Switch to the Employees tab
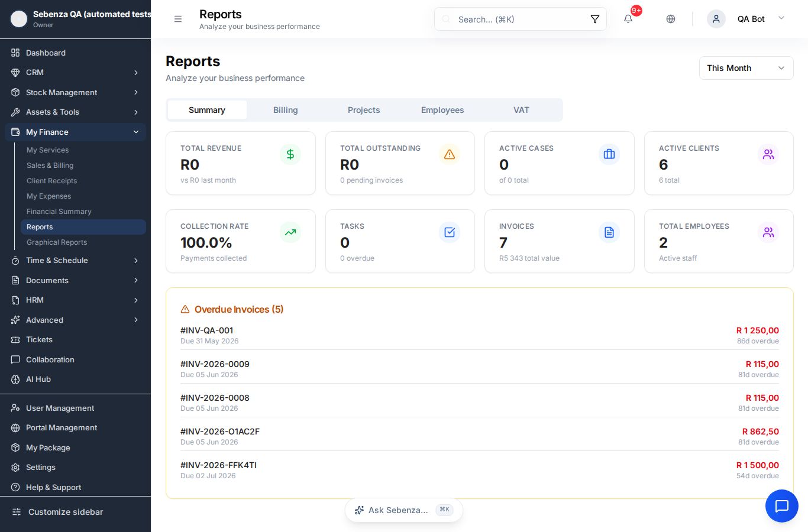This screenshot has height=532, width=808. click(442, 110)
